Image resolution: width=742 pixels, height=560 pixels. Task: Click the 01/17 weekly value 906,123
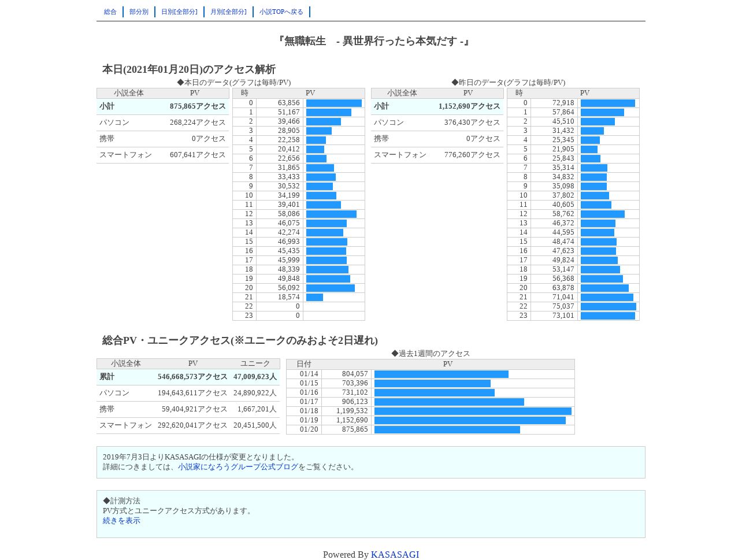(355, 402)
